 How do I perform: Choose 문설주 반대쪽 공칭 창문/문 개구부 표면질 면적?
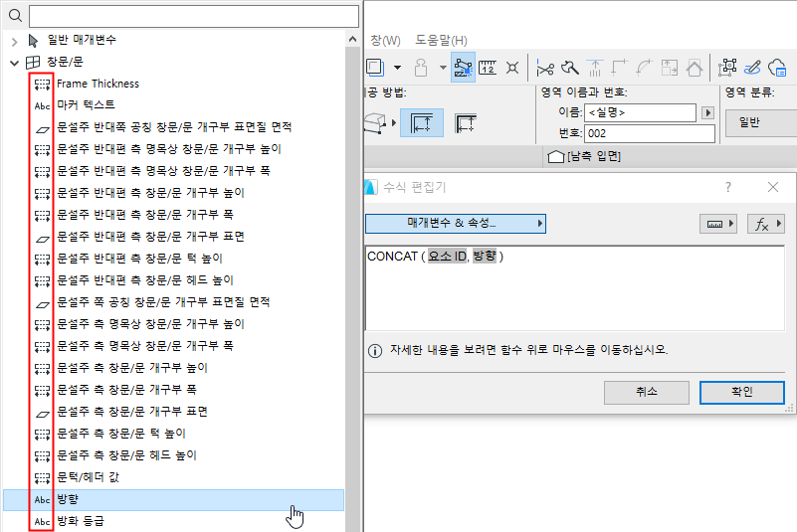click(173, 127)
